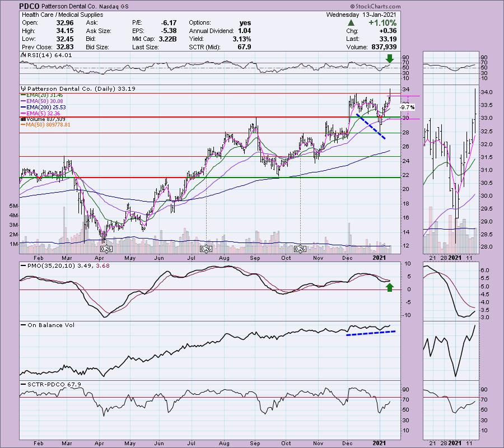Click the +1.10% percent change
Viewport: 504px width, 448px height.
(x=382, y=23)
